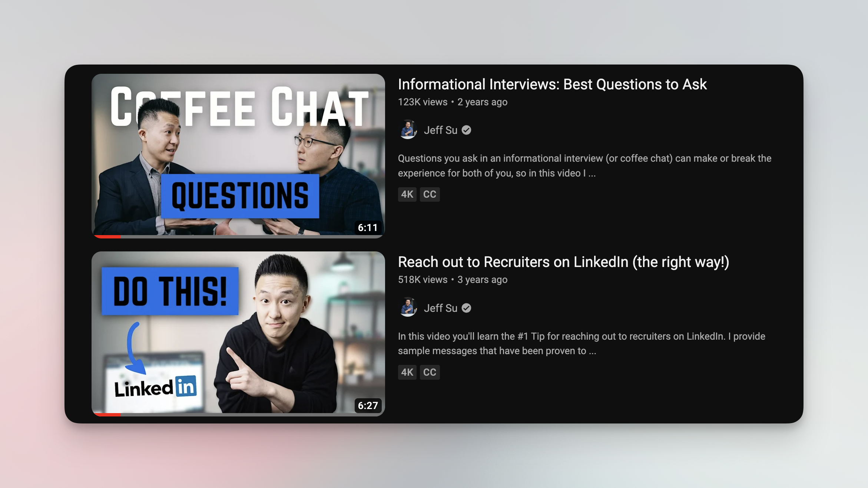Open 'Reach out to Recruiters on LinkedIn' title

tap(563, 262)
